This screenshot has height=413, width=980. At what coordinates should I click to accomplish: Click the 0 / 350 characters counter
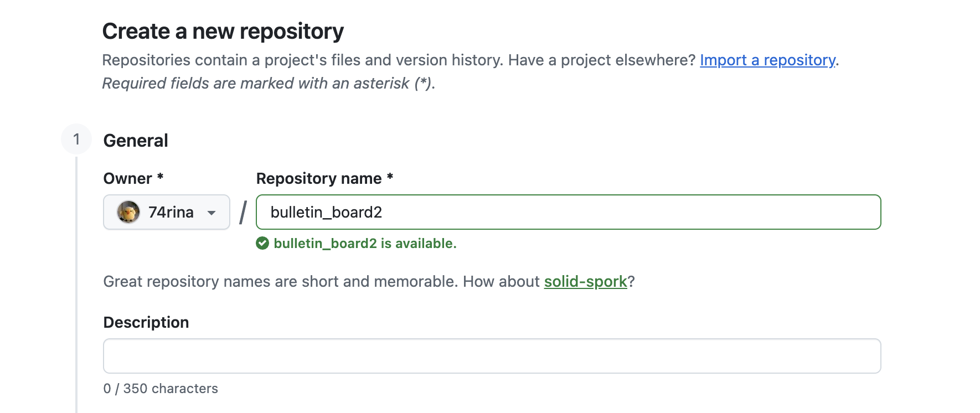coord(161,389)
